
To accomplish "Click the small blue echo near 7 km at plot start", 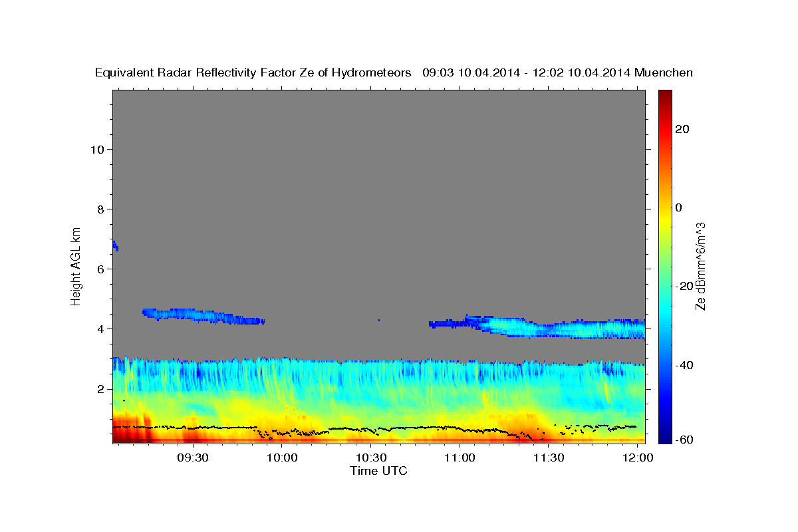I will click(115, 245).
